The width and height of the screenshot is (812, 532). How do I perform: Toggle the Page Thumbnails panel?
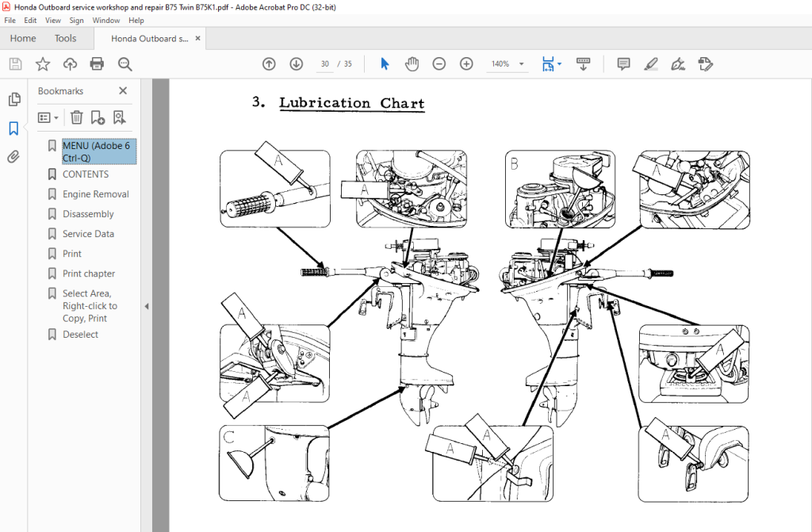coord(13,99)
